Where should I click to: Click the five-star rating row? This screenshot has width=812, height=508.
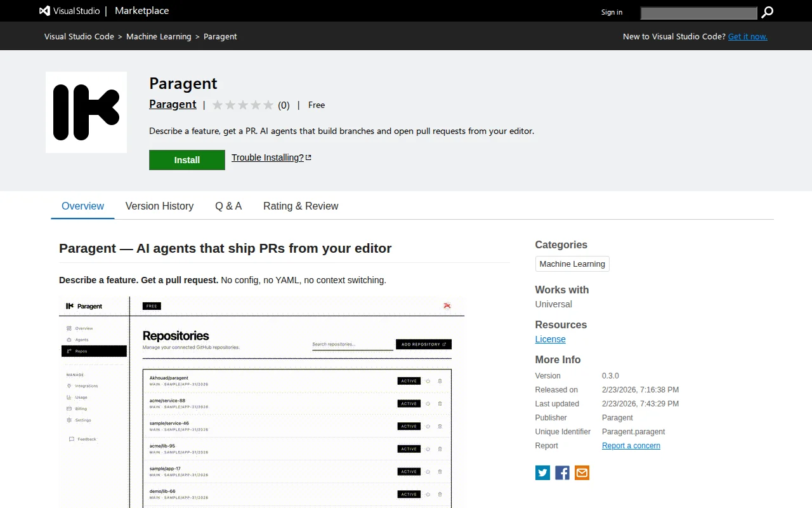(243, 105)
